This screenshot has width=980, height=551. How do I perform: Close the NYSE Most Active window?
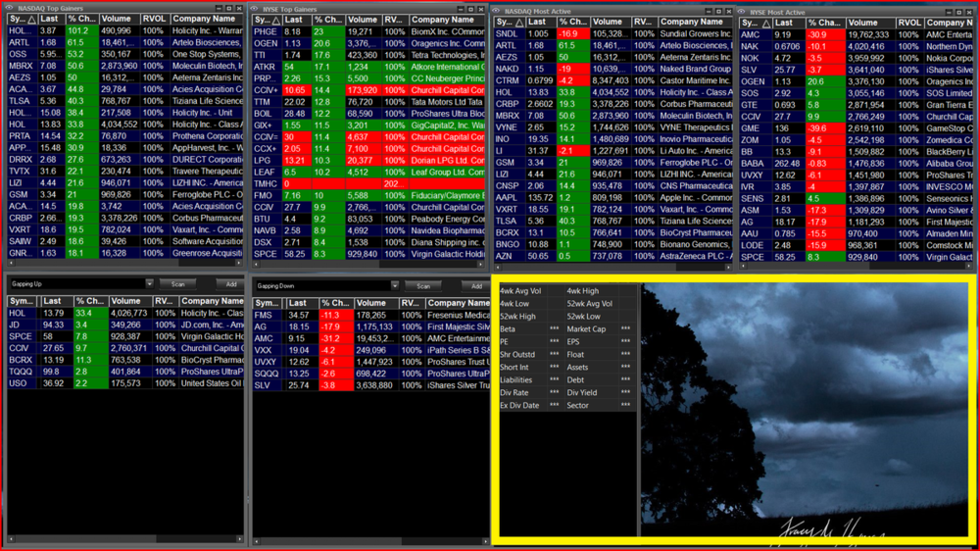tap(969, 11)
